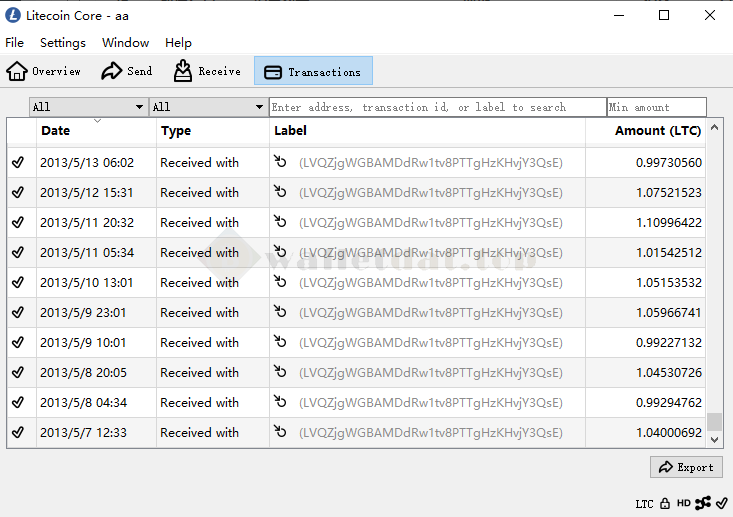Click the Send arrow icon
733x517 pixels.
coord(112,71)
